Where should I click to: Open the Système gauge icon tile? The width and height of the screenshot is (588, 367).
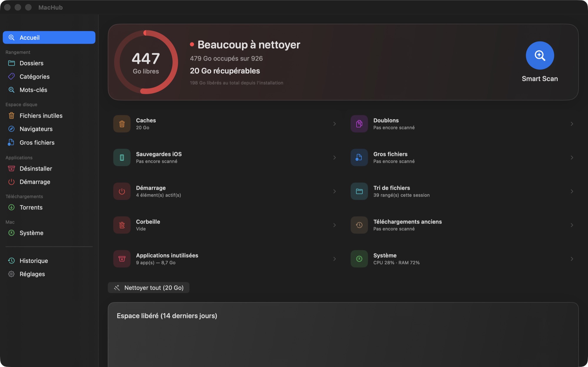pos(359,259)
